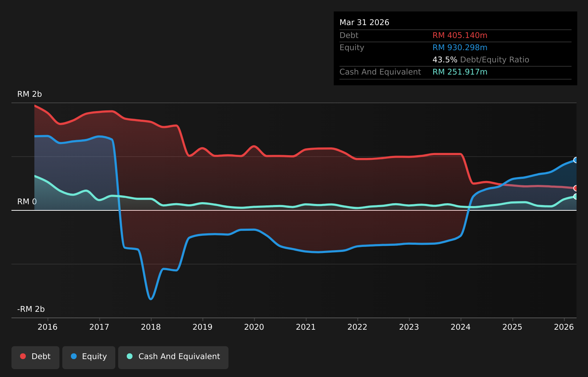Click the RM 251.917m cash value
Image resolution: width=588 pixels, height=377 pixels.
coord(460,72)
